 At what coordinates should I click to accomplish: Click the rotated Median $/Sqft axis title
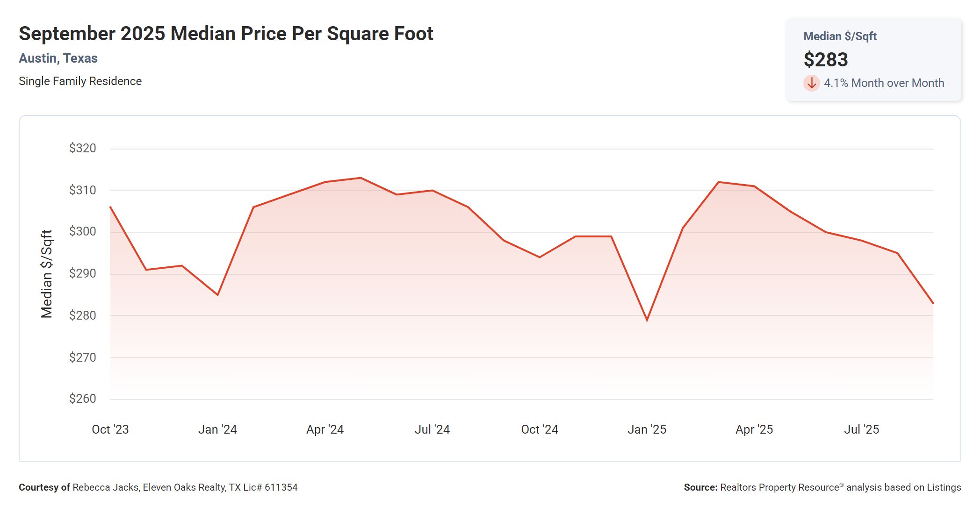[46, 274]
